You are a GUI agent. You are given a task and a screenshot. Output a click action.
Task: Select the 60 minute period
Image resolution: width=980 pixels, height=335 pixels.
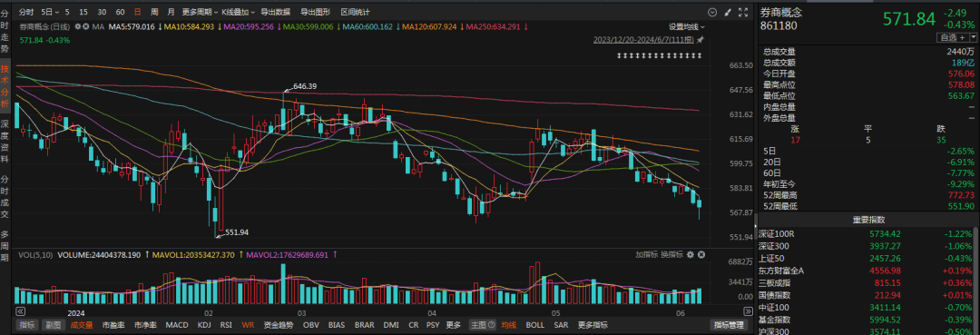click(x=121, y=12)
